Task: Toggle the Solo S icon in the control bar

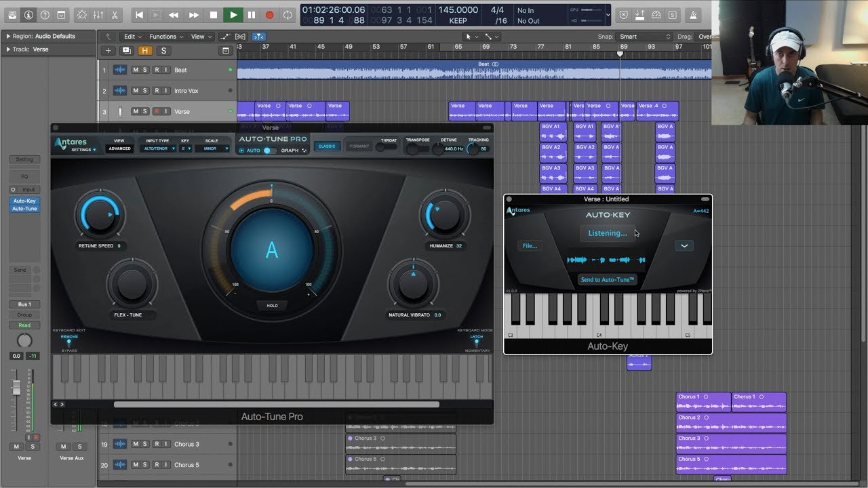Action: (x=672, y=14)
